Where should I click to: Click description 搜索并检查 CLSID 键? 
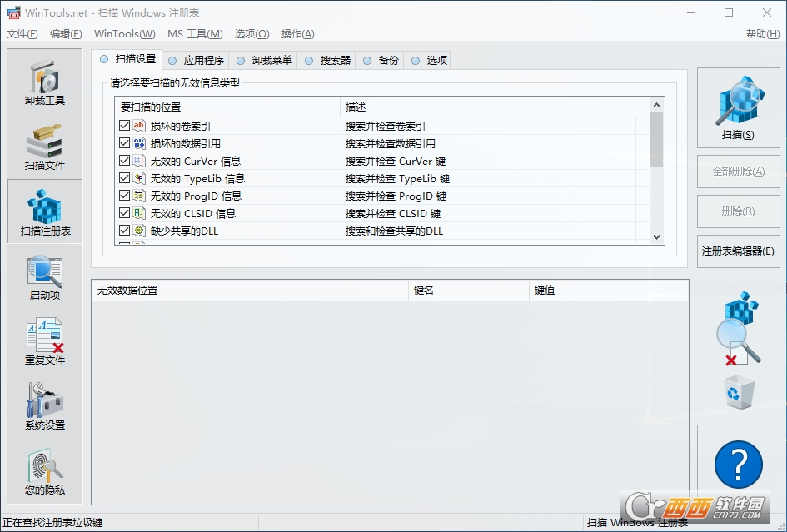pyautogui.click(x=393, y=214)
